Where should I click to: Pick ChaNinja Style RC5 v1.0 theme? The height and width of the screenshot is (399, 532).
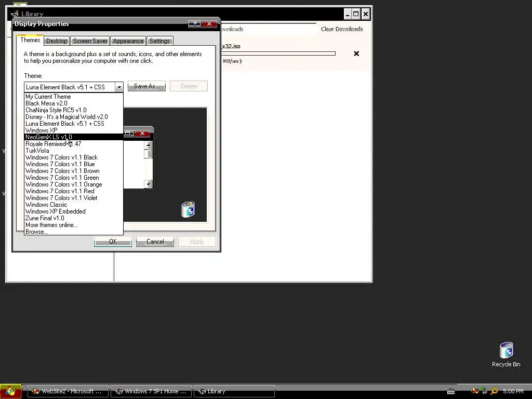point(74,110)
